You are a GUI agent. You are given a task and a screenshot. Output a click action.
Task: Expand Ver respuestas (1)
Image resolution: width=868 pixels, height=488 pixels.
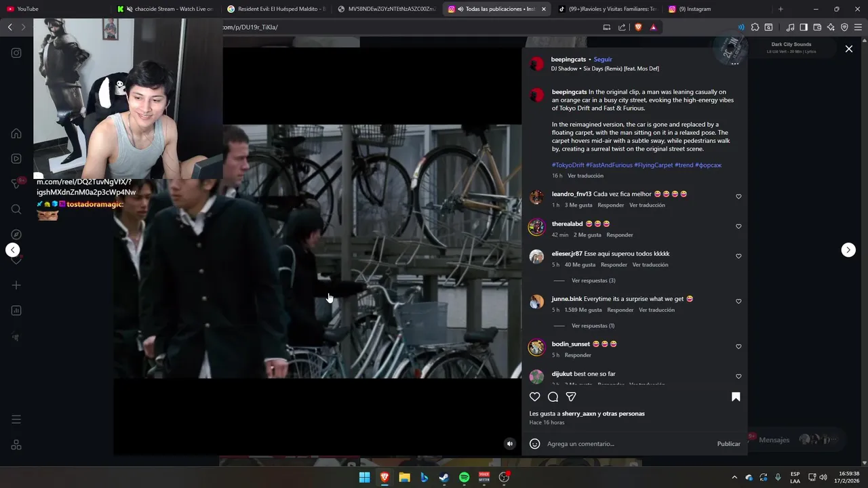(593, 326)
